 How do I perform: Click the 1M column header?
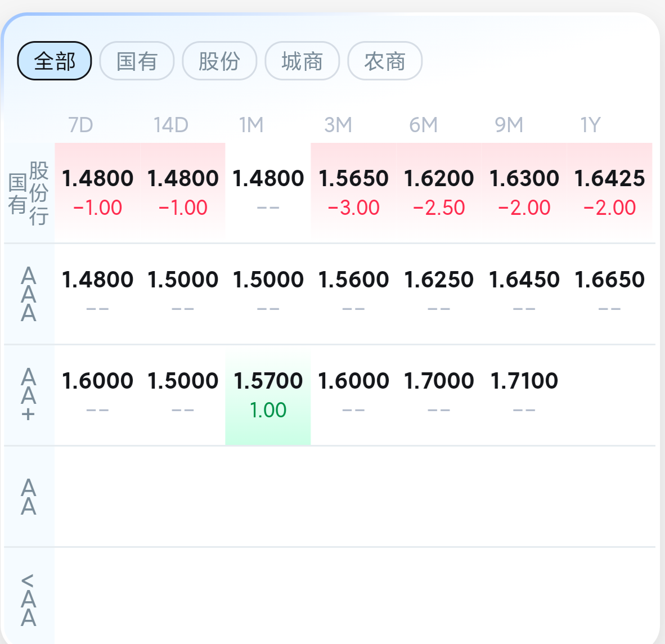click(251, 125)
